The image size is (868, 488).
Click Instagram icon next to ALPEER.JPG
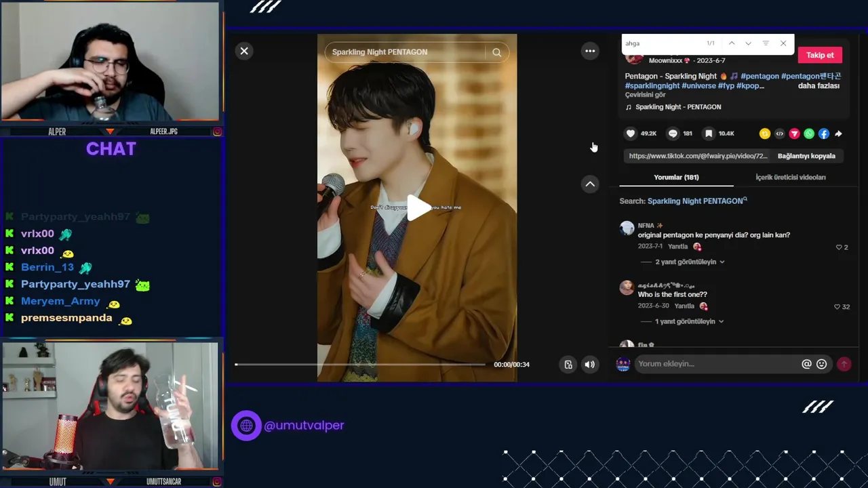pyautogui.click(x=217, y=131)
